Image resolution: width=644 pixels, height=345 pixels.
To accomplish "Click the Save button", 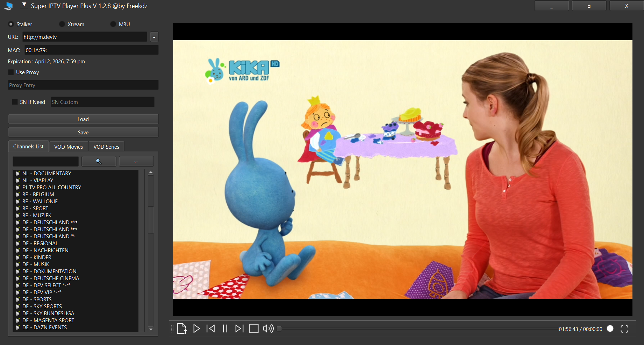I will point(83,132).
